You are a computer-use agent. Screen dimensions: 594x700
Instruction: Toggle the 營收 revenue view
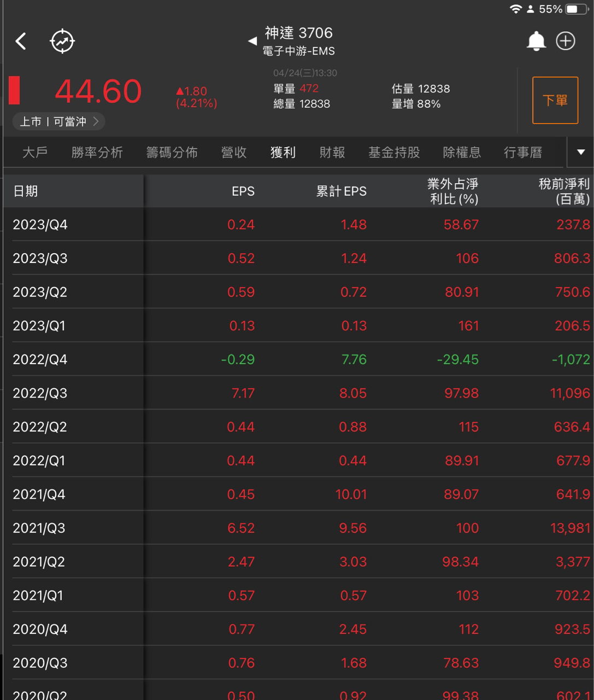(x=234, y=153)
